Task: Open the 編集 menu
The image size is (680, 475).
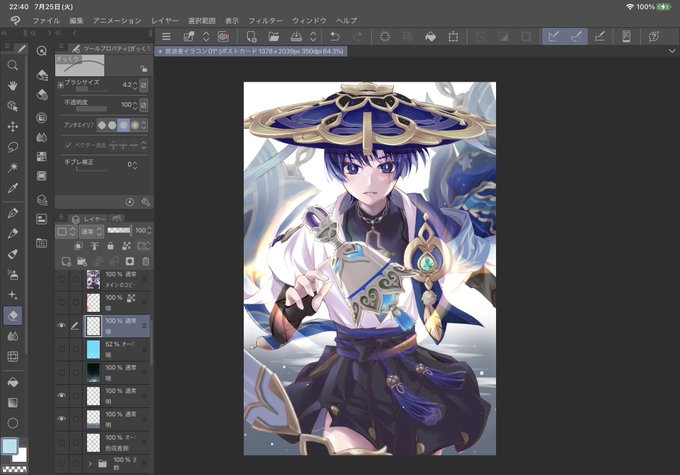Action: click(76, 20)
